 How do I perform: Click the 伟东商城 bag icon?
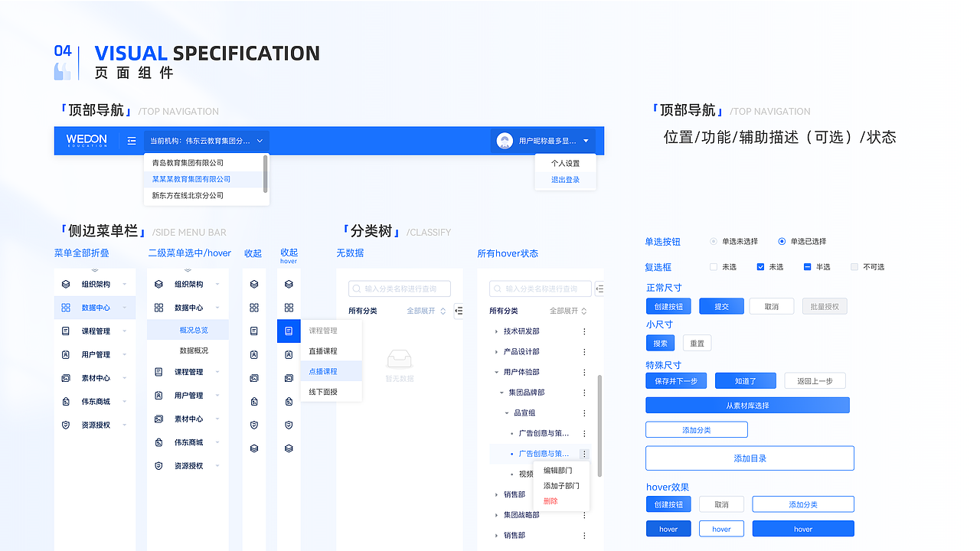[66, 401]
